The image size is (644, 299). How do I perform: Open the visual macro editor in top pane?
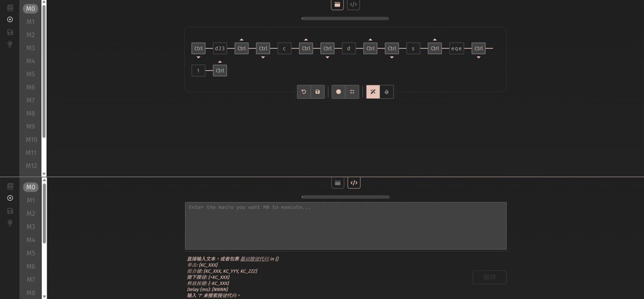(x=338, y=4)
